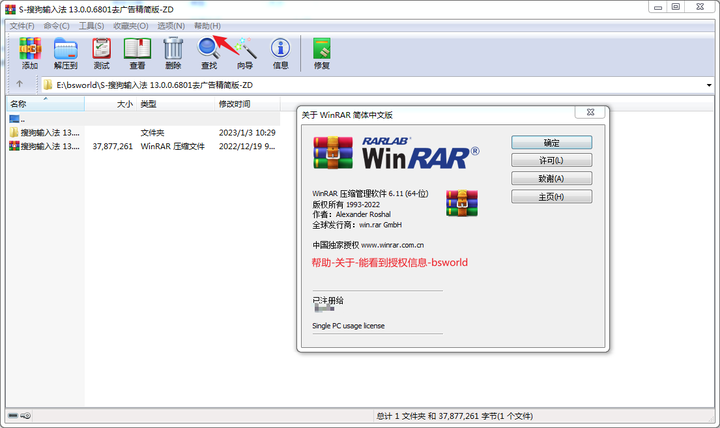Open the Home page 主页(H) button
This screenshot has width=720, height=428.
(x=551, y=197)
